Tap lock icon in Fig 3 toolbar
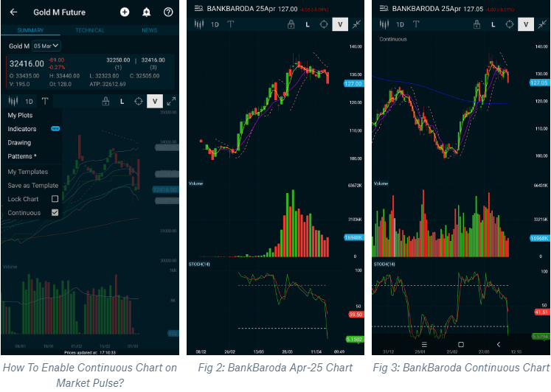 477,24
